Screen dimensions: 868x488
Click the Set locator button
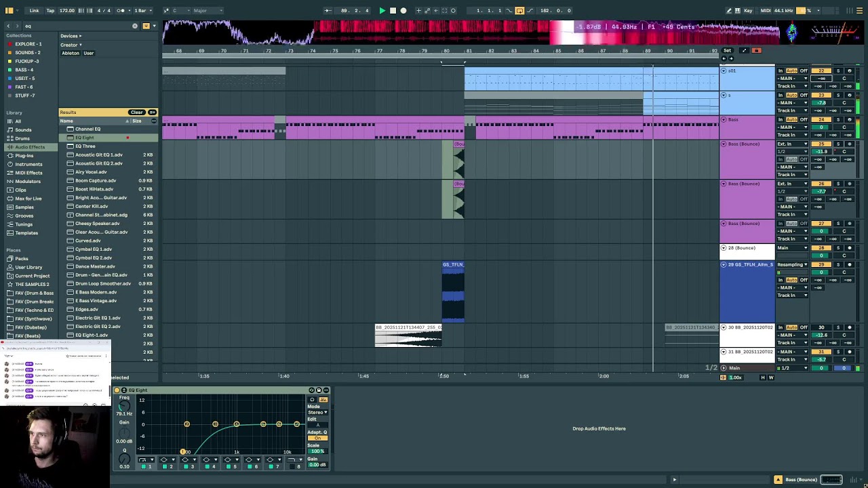coord(727,51)
